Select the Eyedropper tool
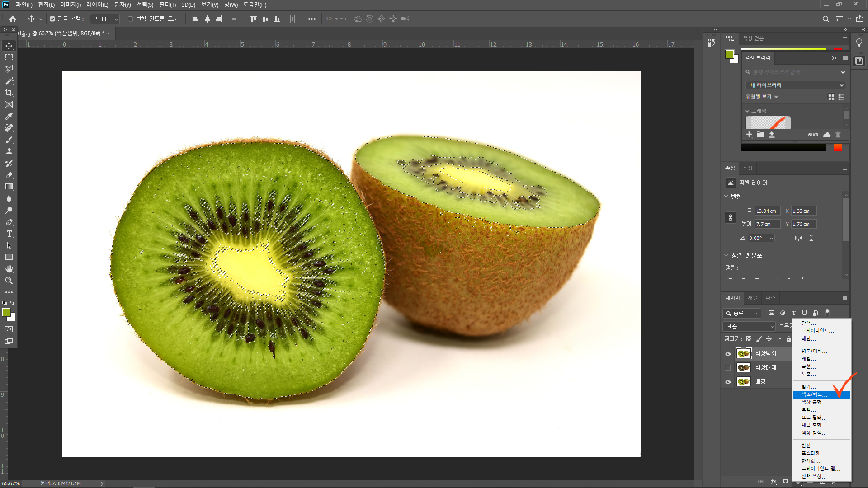Viewport: 868px width, 488px height. click(x=9, y=116)
